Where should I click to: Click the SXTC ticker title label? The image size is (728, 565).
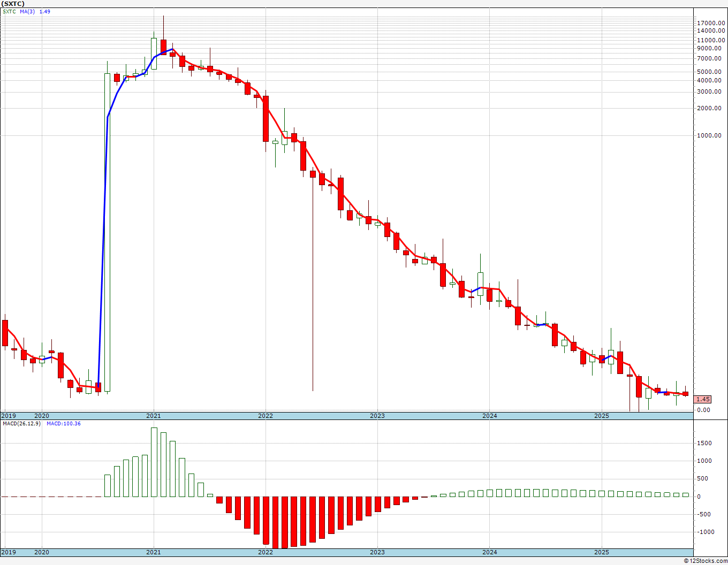click(13, 4)
